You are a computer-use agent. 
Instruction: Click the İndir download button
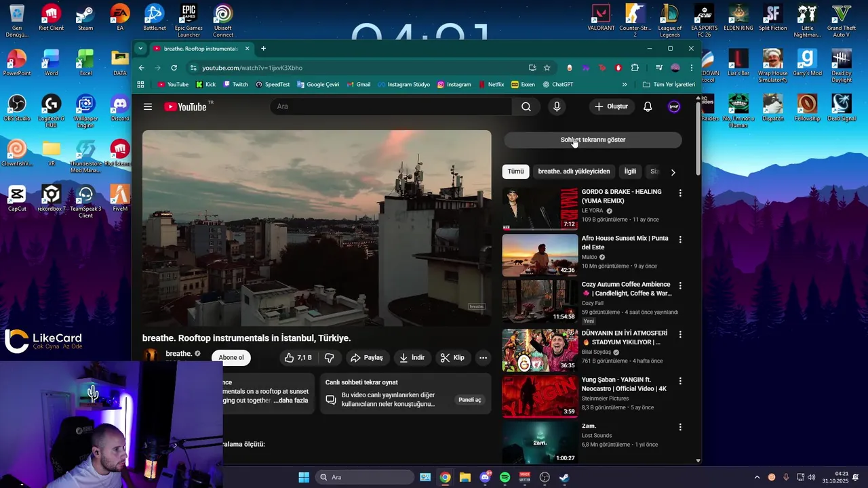click(x=412, y=357)
